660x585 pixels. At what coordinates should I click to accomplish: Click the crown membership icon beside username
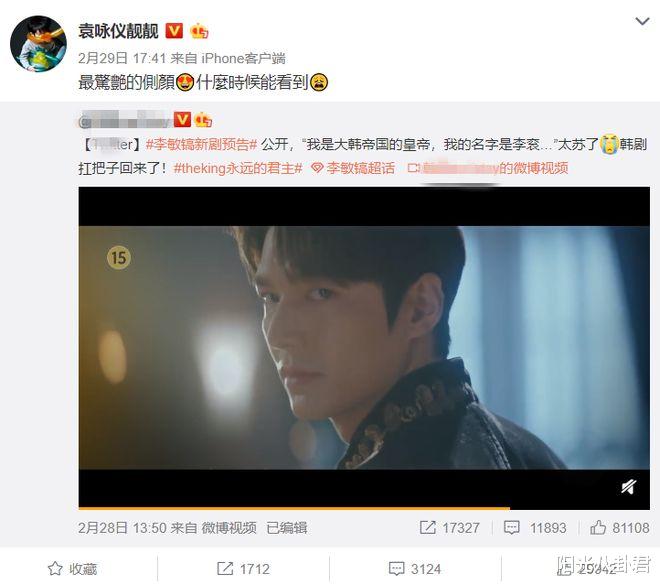click(x=199, y=31)
